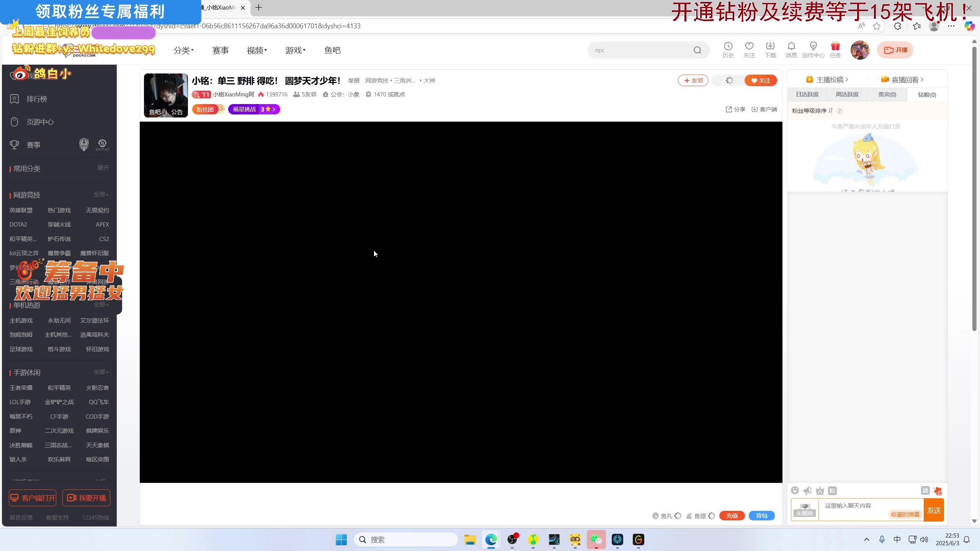Expand the 视频 dropdown menu
Viewport: 980px width, 551px height.
point(256,50)
